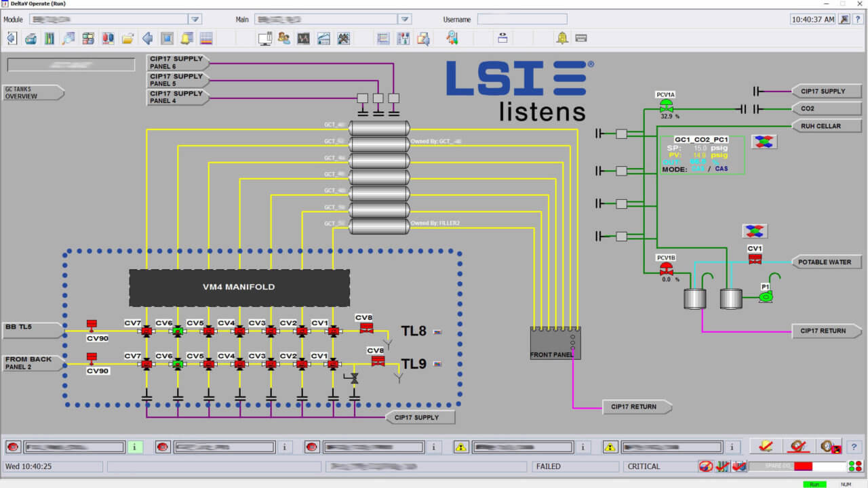Click the first yellow warning alarm icon
The width and height of the screenshot is (868, 488).
[461, 447]
